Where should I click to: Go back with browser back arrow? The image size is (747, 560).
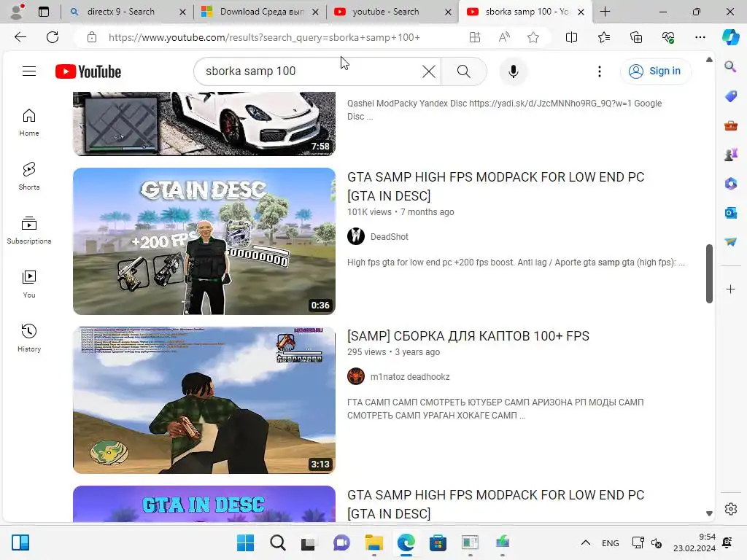[20, 37]
